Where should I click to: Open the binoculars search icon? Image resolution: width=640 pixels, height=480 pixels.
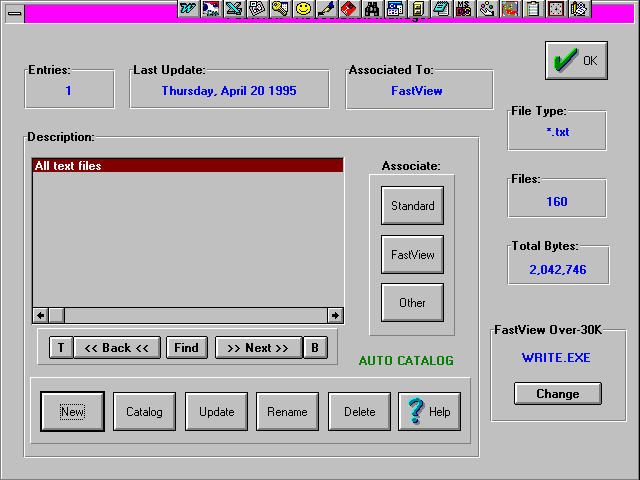point(372,8)
